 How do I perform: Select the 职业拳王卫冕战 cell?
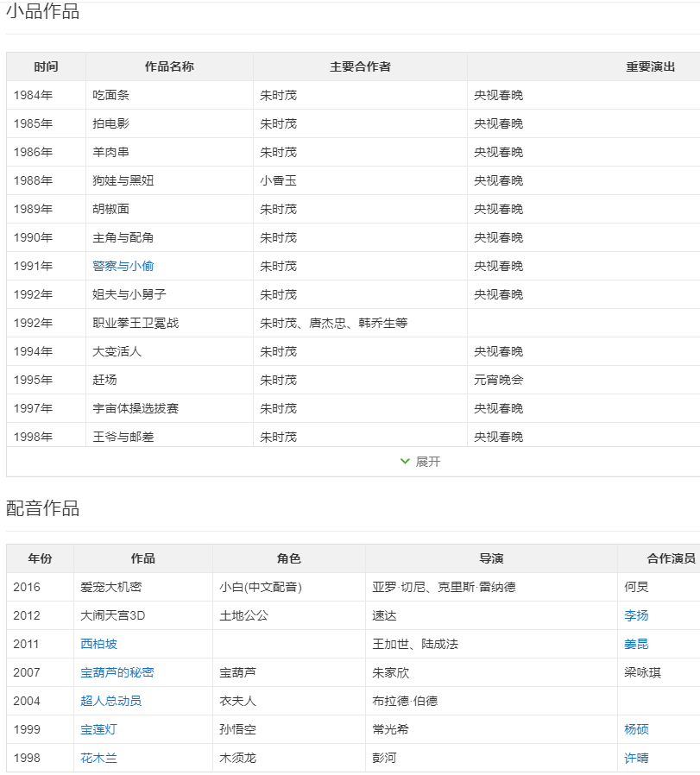pos(169,324)
